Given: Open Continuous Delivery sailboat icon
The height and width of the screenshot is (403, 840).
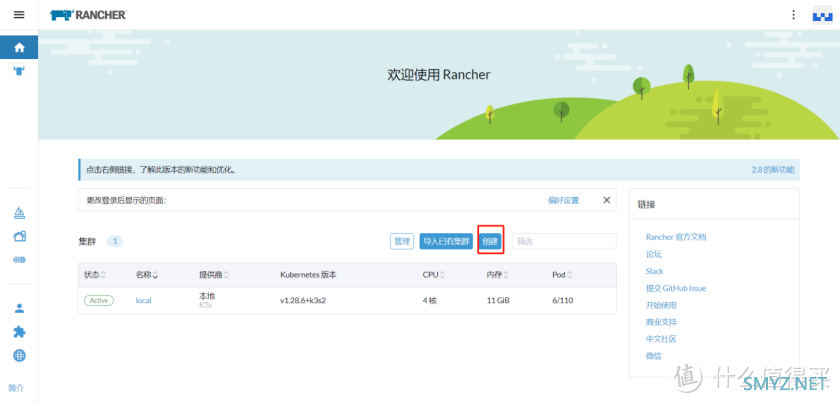Looking at the screenshot, I should coord(19,213).
